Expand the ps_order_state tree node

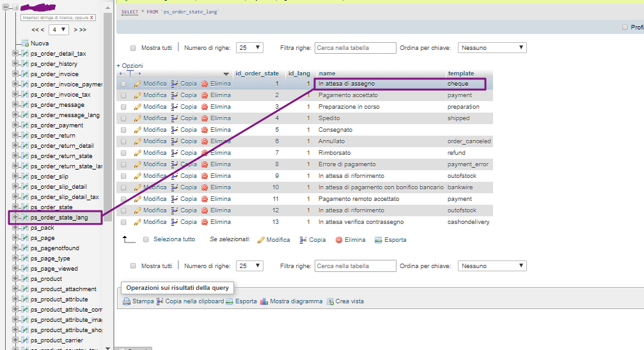point(15,207)
